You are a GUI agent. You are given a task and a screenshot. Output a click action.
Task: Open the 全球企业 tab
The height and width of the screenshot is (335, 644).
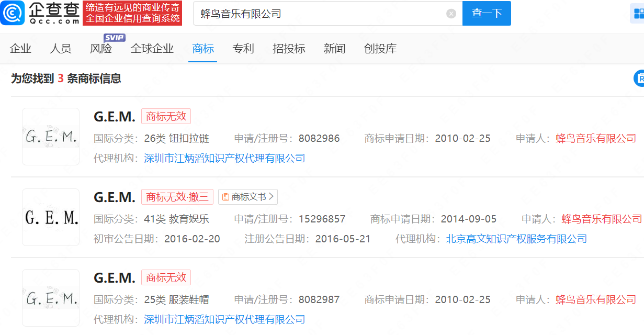[152, 49]
